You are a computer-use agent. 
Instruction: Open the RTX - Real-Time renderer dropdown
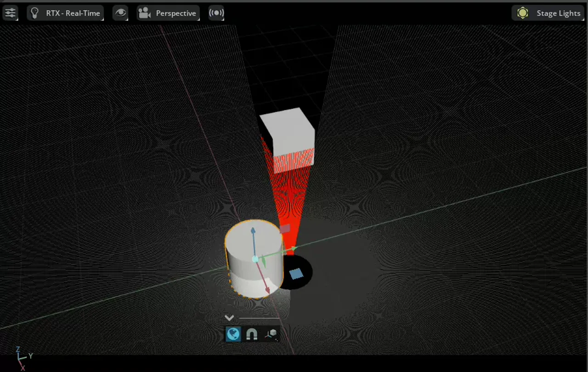pos(73,13)
